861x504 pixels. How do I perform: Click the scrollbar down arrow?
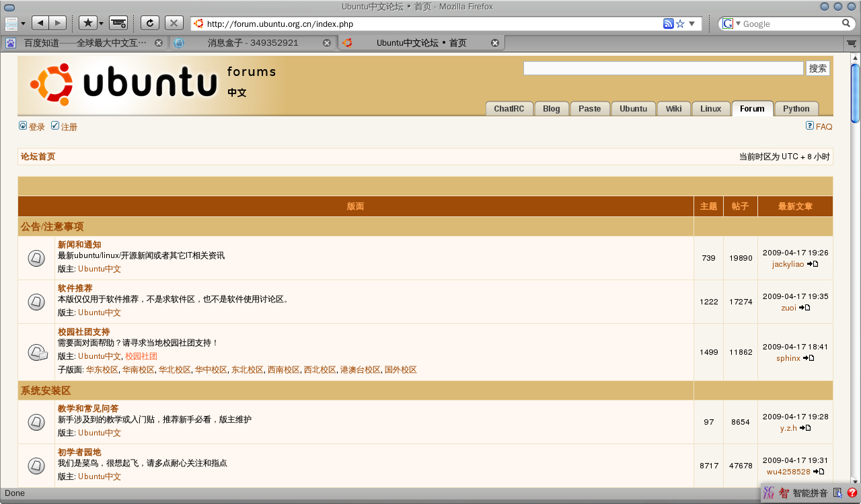coord(855,481)
